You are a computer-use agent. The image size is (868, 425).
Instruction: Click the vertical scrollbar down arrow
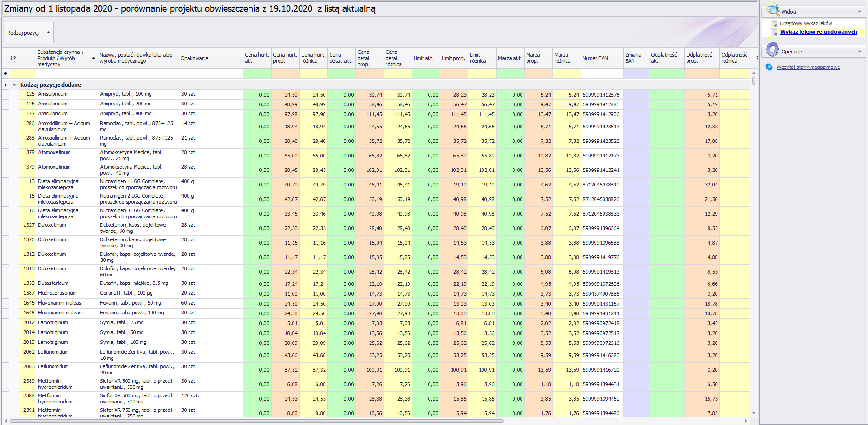754,413
